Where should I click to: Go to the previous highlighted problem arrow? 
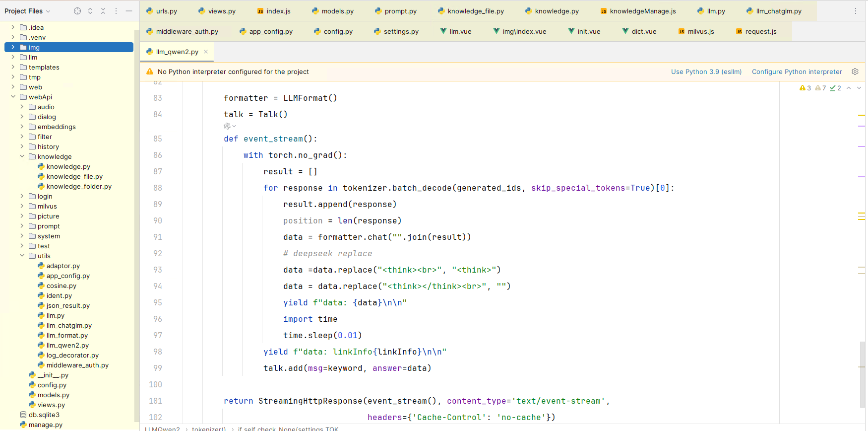[849, 88]
